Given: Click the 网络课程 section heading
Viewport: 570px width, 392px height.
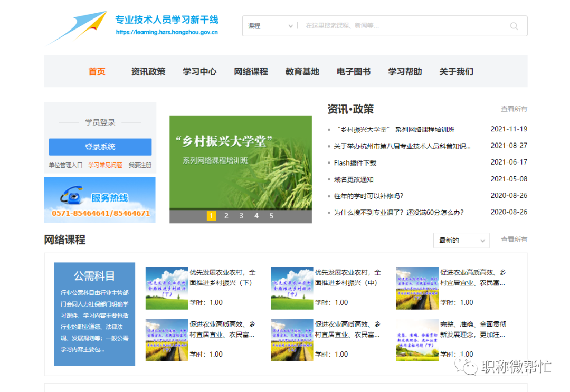Looking at the screenshot, I should 65,240.
